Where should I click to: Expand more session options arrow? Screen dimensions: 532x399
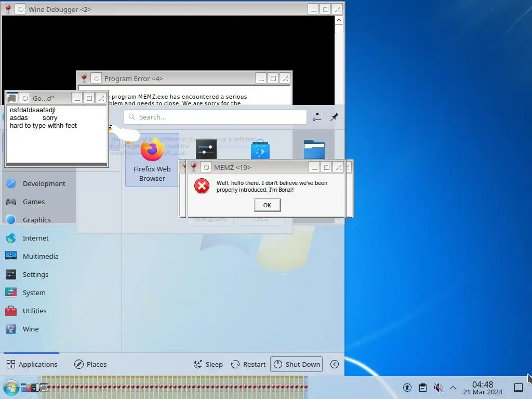tap(335, 364)
